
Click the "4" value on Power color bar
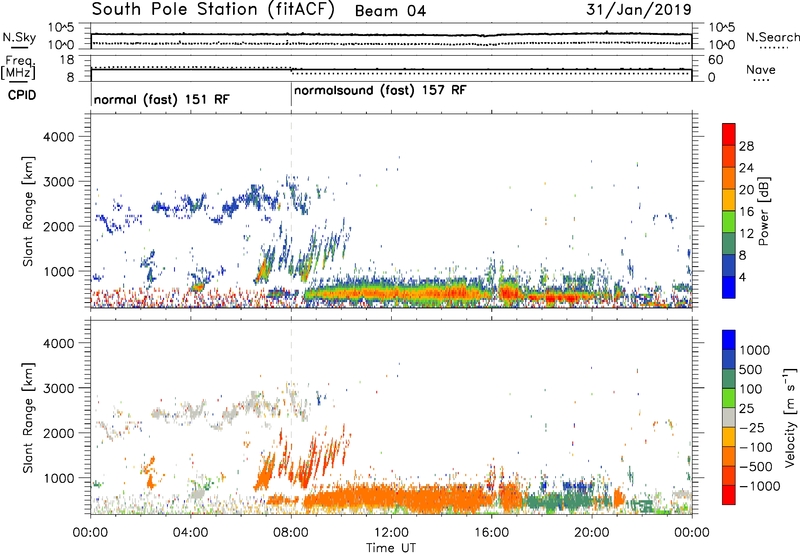(x=743, y=277)
